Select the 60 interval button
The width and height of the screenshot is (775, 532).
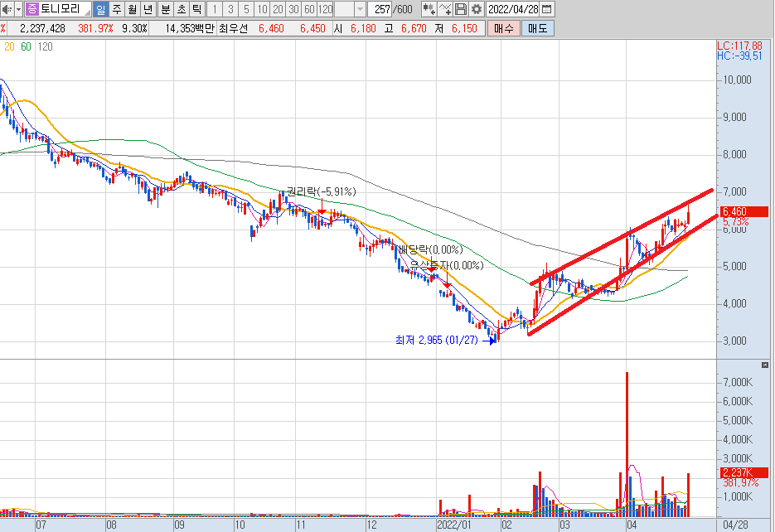309,9
